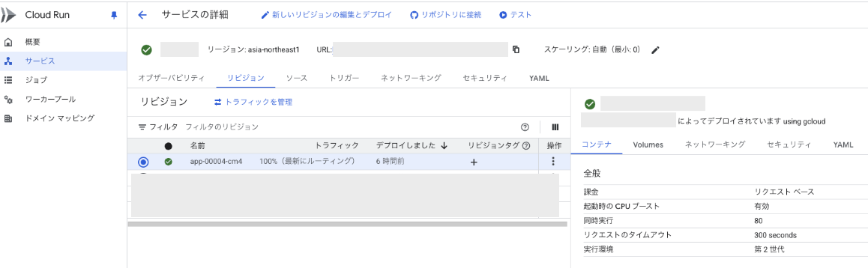Image resolution: width=868 pixels, height=277 pixels.
Task: Sort by the deployed column arrow
Action: (x=444, y=145)
